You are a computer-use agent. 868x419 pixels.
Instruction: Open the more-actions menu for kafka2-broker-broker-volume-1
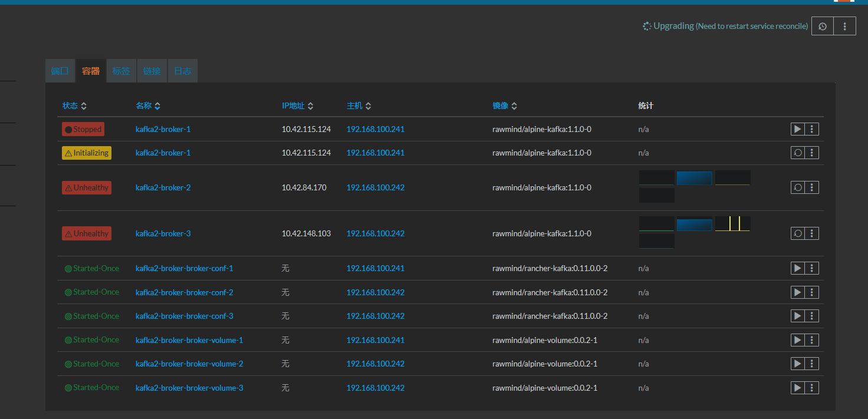(812, 340)
